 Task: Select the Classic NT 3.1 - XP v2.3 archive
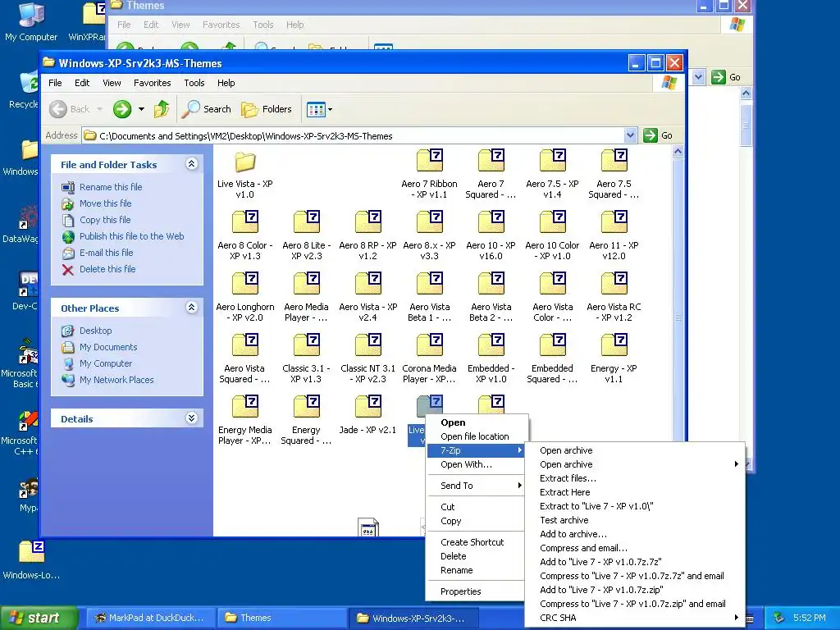pos(368,359)
